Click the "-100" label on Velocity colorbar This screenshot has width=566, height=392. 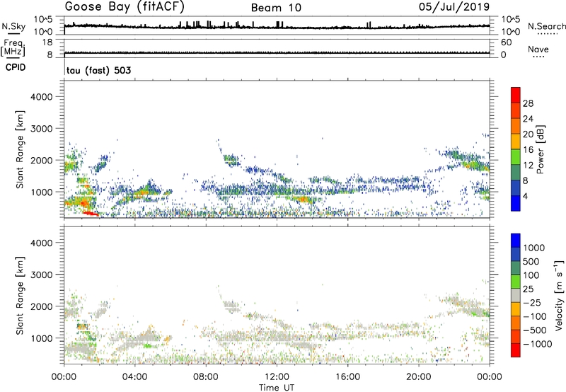click(x=534, y=316)
